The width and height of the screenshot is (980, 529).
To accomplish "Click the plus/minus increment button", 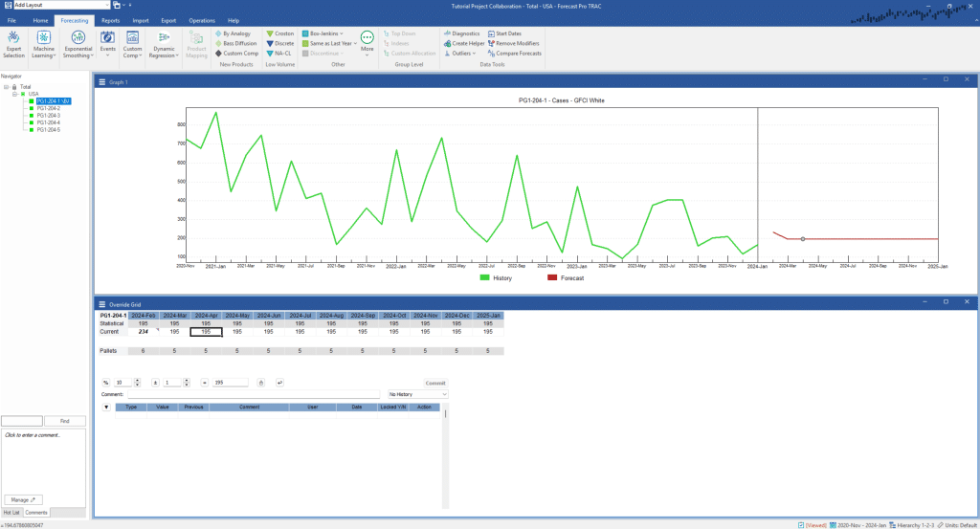I will pyautogui.click(x=156, y=383).
